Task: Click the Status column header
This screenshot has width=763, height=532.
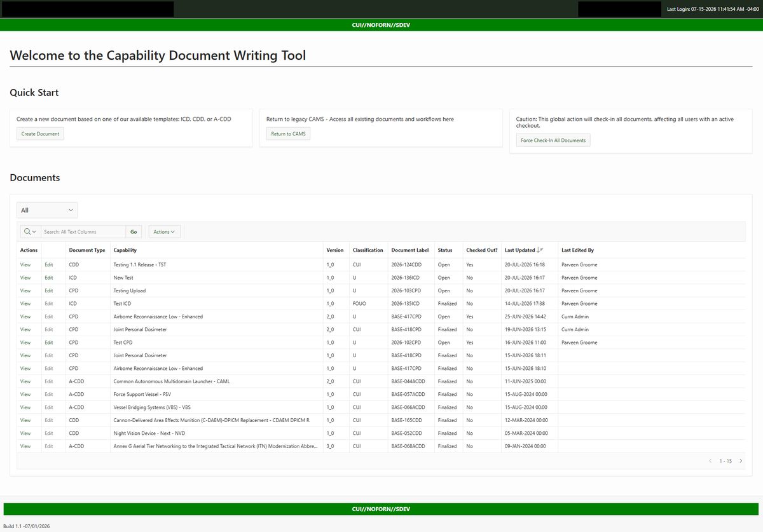Action: click(445, 250)
